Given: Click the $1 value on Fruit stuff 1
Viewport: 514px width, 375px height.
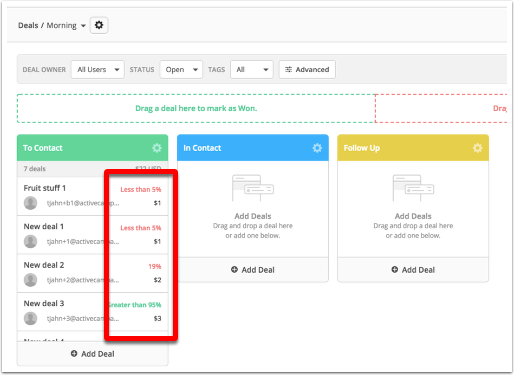Looking at the screenshot, I should pos(157,203).
